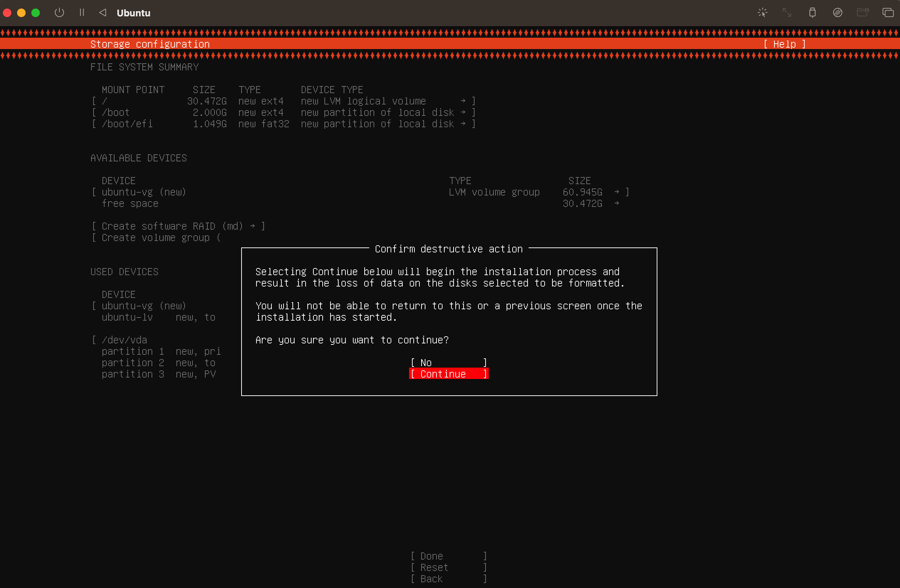Expand the /boot partition row arrow
900x588 pixels.
click(463, 112)
